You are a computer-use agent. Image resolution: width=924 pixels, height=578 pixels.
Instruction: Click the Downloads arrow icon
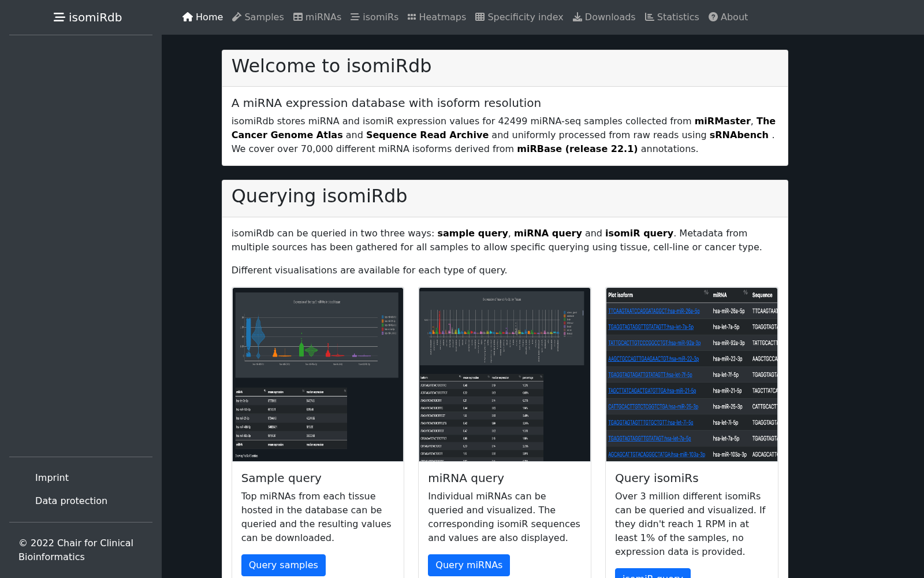click(x=577, y=17)
